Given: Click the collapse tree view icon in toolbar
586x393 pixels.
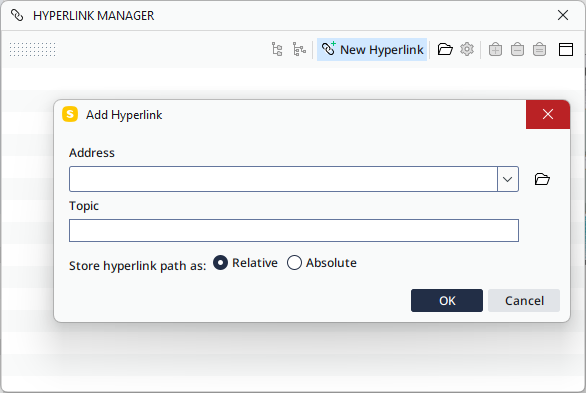Looking at the screenshot, I should pyautogui.click(x=299, y=49).
